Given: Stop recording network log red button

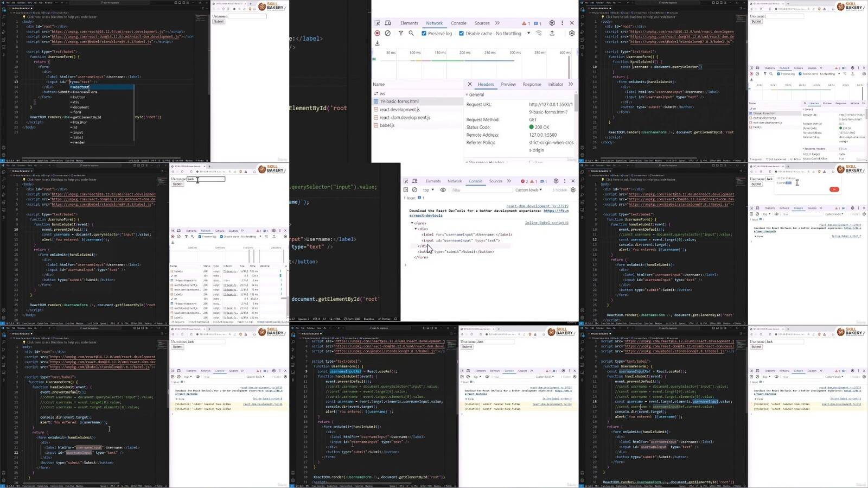Looking at the screenshot, I should [377, 33].
